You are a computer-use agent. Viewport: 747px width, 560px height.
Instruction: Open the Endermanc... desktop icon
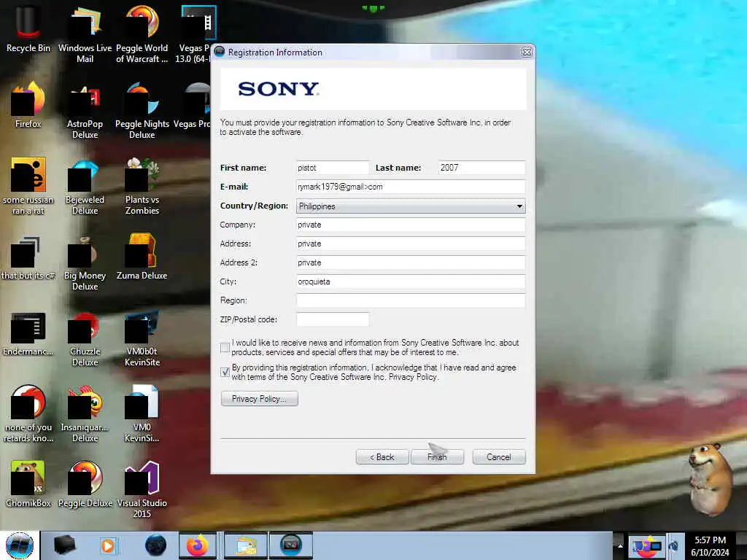pos(28,333)
